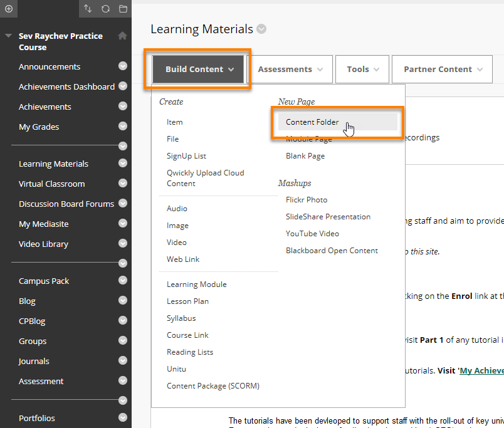
Task: Select Web Link in the Create list
Action: coord(183,259)
